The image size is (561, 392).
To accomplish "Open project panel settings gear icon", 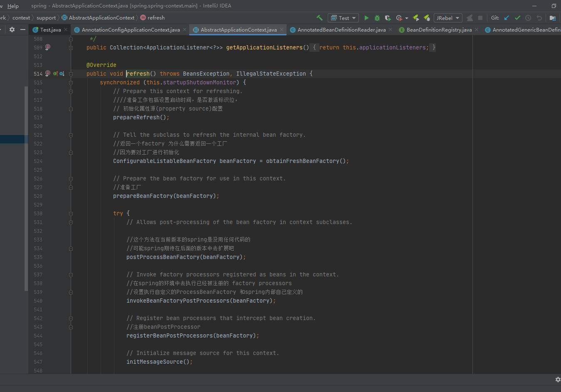I will click(12, 30).
